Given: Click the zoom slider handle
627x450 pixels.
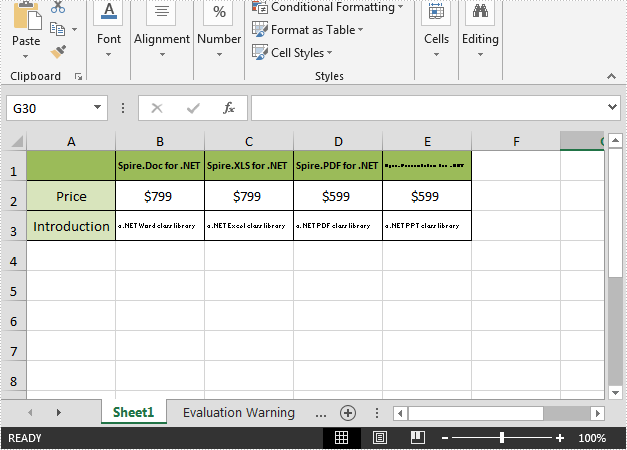Looking at the screenshot, I should point(502,438).
